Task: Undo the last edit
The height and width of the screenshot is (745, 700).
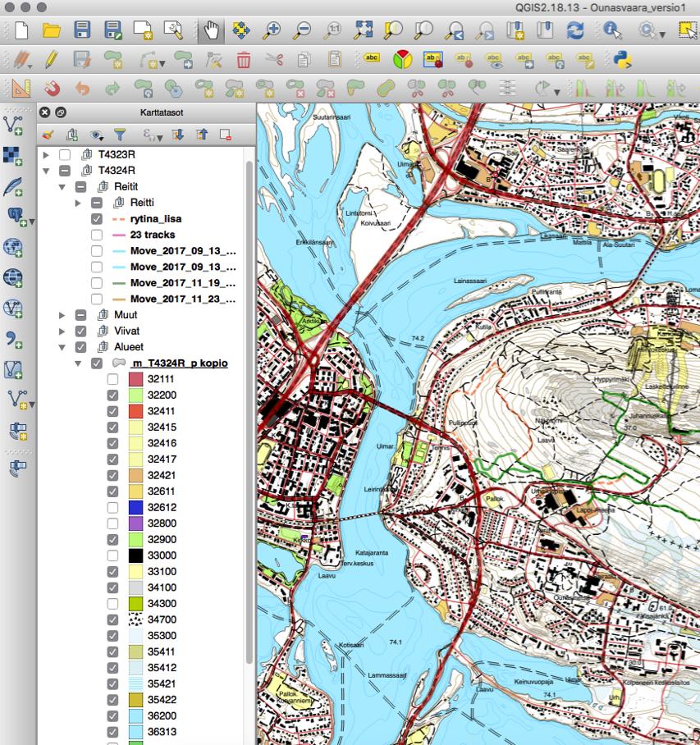Action: tap(82, 89)
